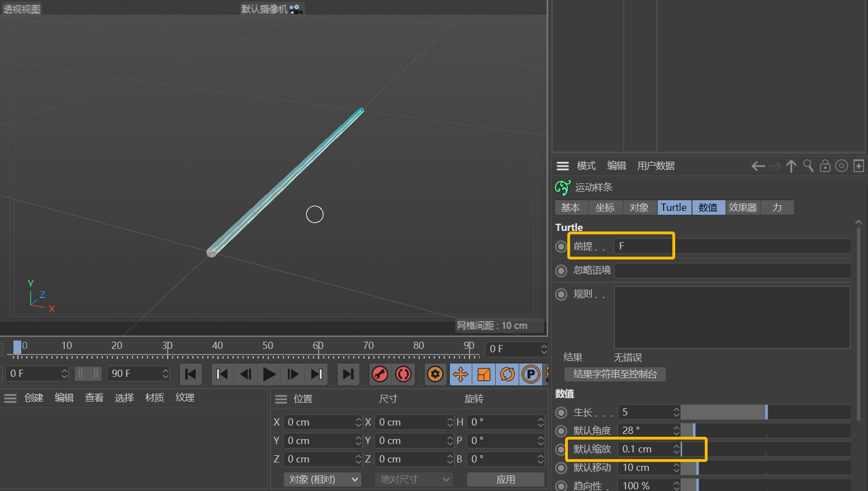This screenshot has width=868, height=491.
Task: Open a new attribute manager panel
Action: click(859, 166)
